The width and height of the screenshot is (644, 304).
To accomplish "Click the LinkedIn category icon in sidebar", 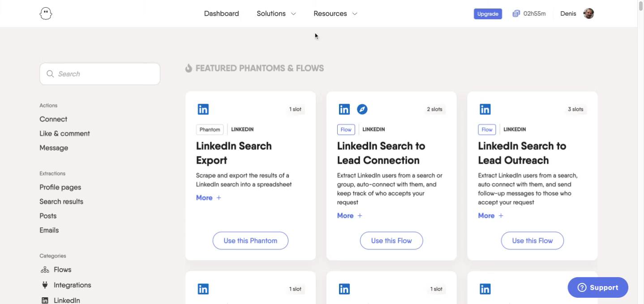I will pyautogui.click(x=45, y=300).
